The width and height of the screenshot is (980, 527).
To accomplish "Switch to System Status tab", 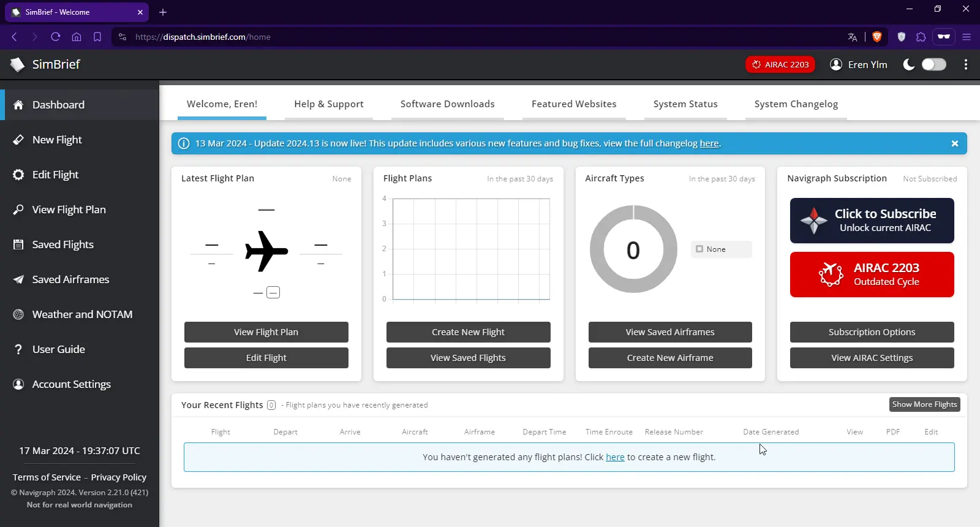I will (685, 104).
